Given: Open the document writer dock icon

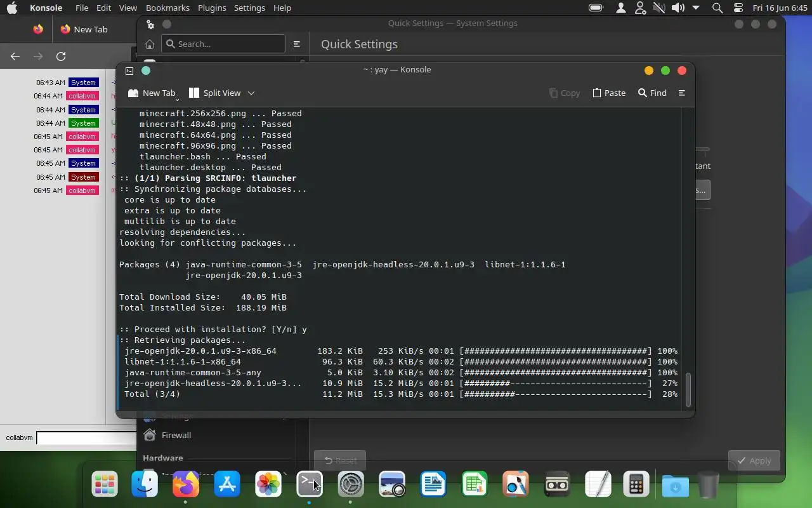Looking at the screenshot, I should pos(433,485).
